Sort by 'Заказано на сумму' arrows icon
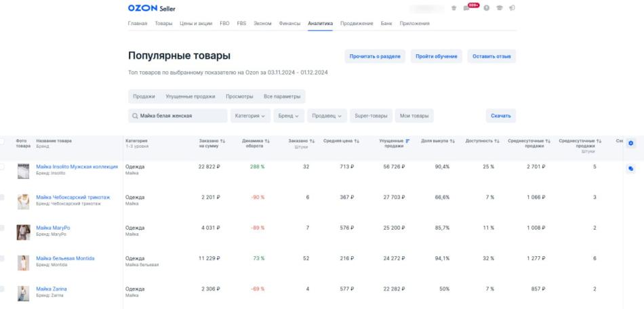The image size is (644, 309). click(x=223, y=141)
